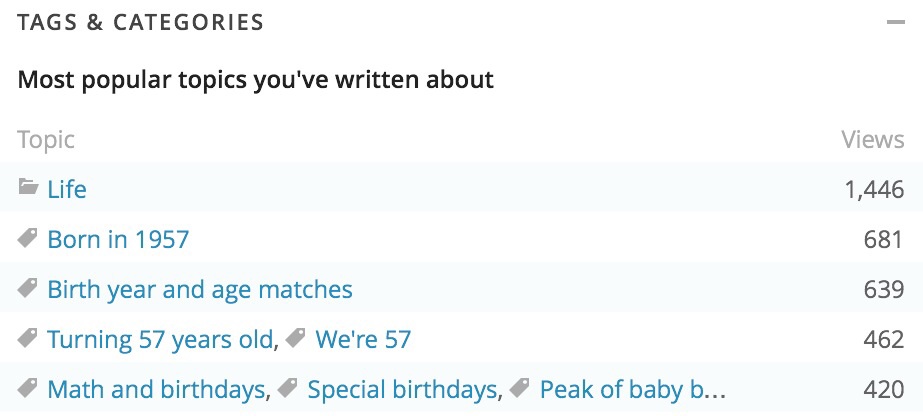Open the Life category link

coord(67,189)
